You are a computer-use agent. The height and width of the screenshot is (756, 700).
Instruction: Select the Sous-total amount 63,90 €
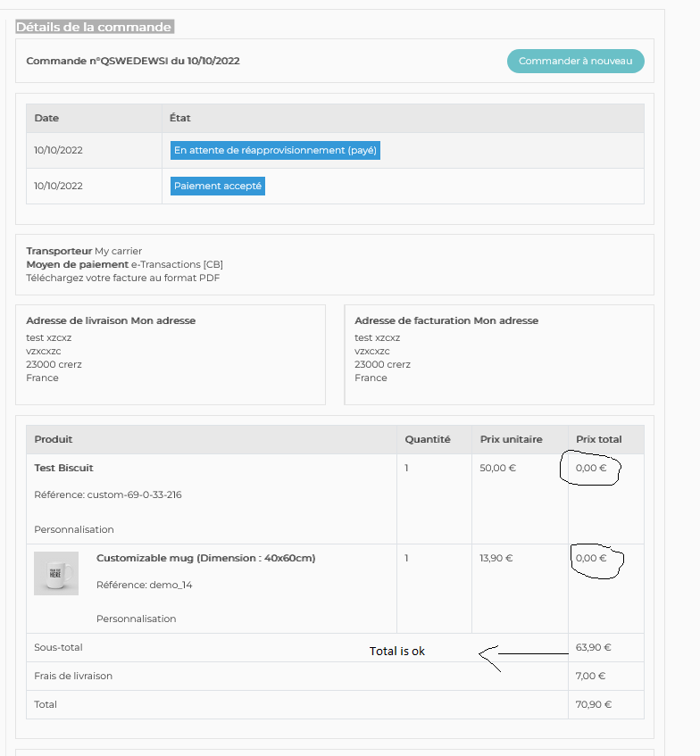[594, 648]
